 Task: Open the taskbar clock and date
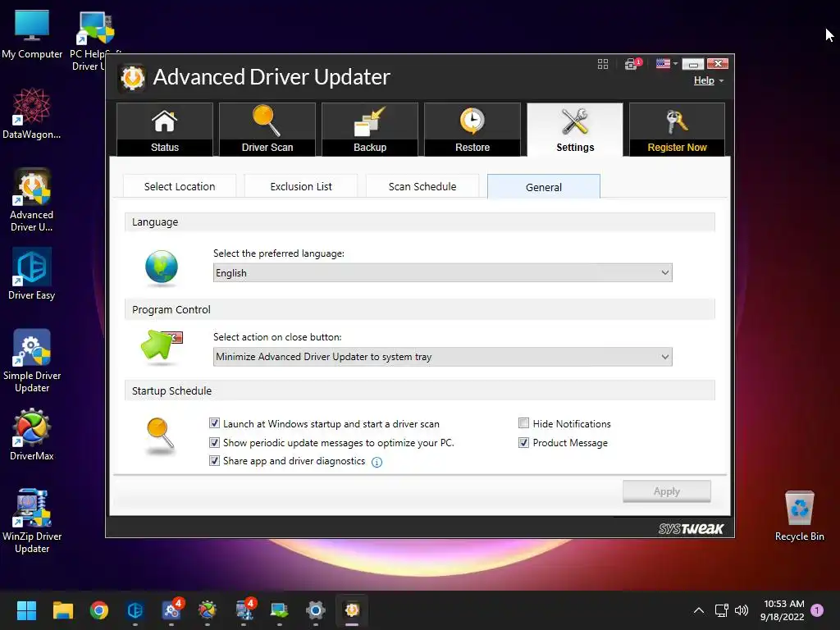pos(783,610)
